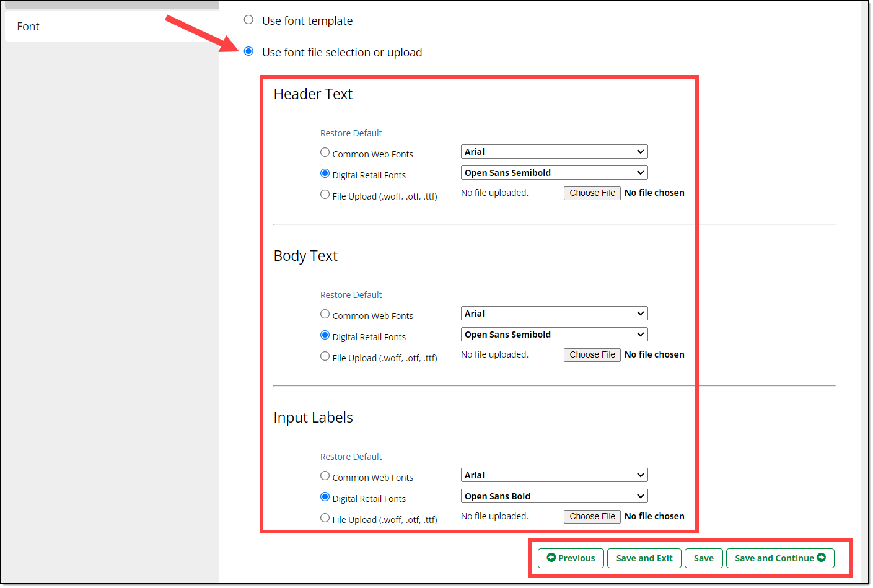873x588 pixels.
Task: Select Common Web Fonts for Header Text
Action: click(325, 152)
